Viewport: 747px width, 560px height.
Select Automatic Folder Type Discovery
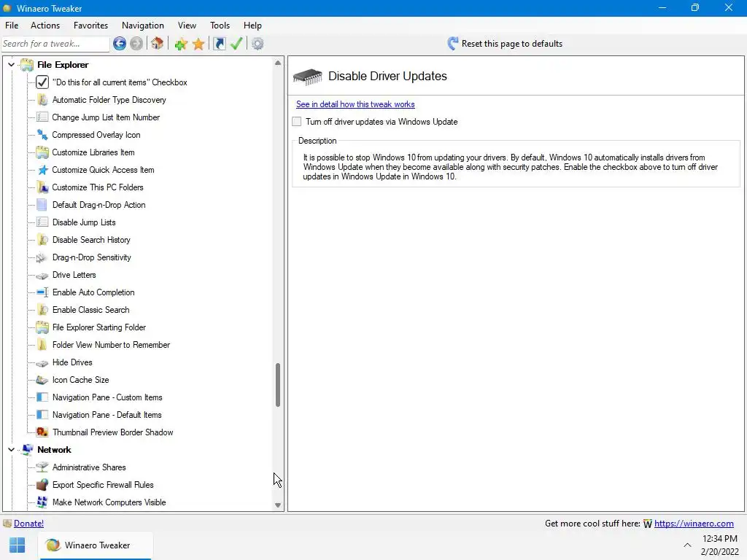pyautogui.click(x=109, y=100)
